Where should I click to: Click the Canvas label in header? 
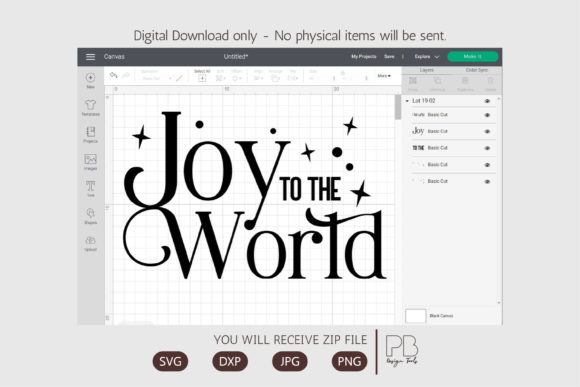coord(114,57)
